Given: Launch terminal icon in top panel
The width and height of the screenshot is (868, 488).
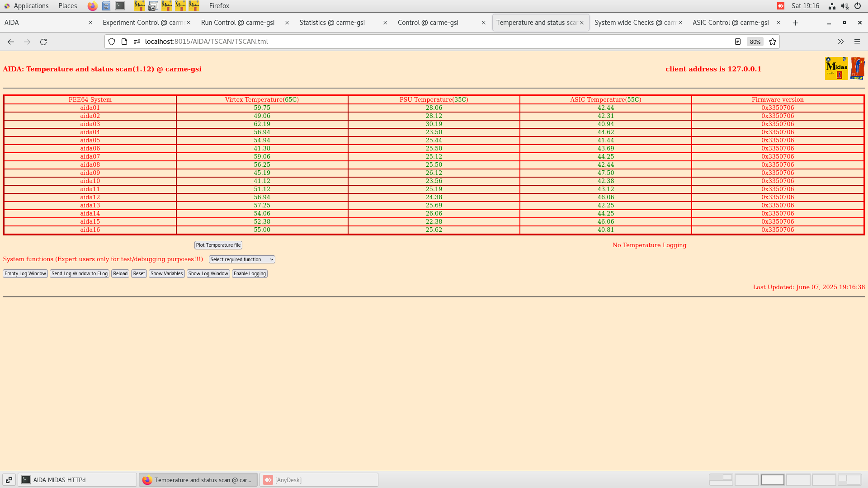Looking at the screenshot, I should [x=120, y=6].
